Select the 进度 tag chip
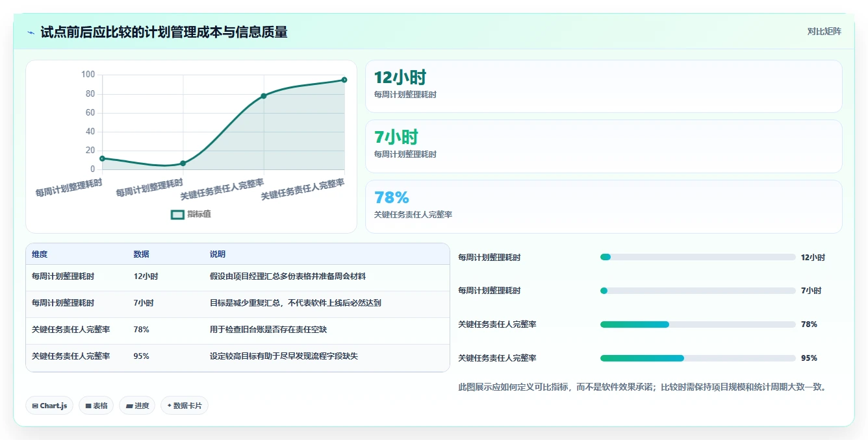Screen dimensions: 868x440 click(137, 406)
